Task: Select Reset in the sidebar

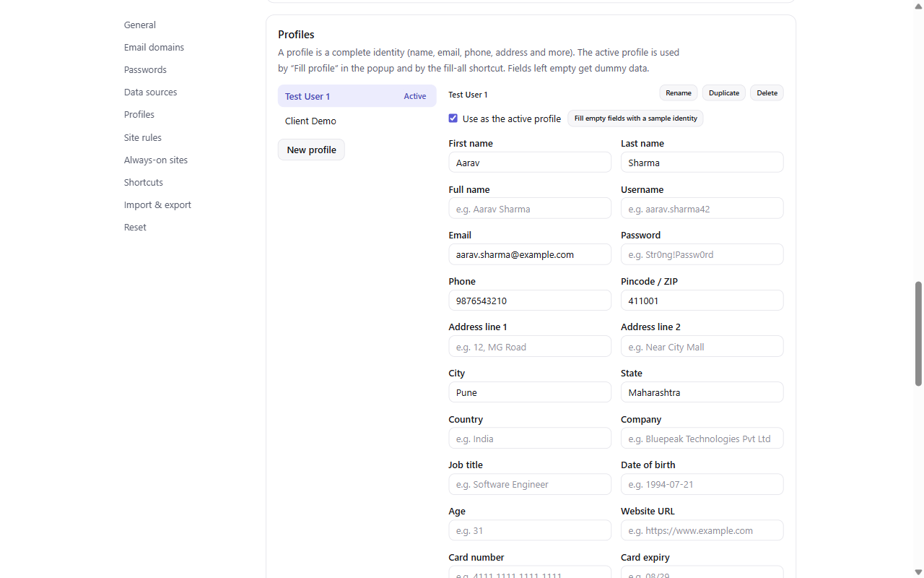Action: pos(135,227)
